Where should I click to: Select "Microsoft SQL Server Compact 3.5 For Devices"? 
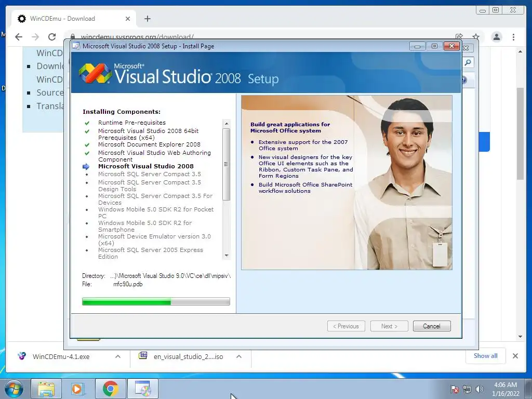pos(155,199)
